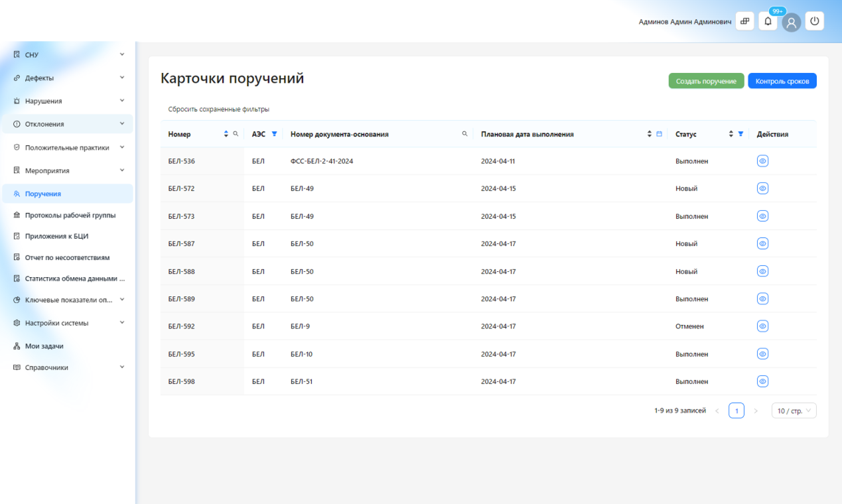View the БЕЛ-598 card via eye icon
Screen dimensions: 842x504
coord(762,381)
